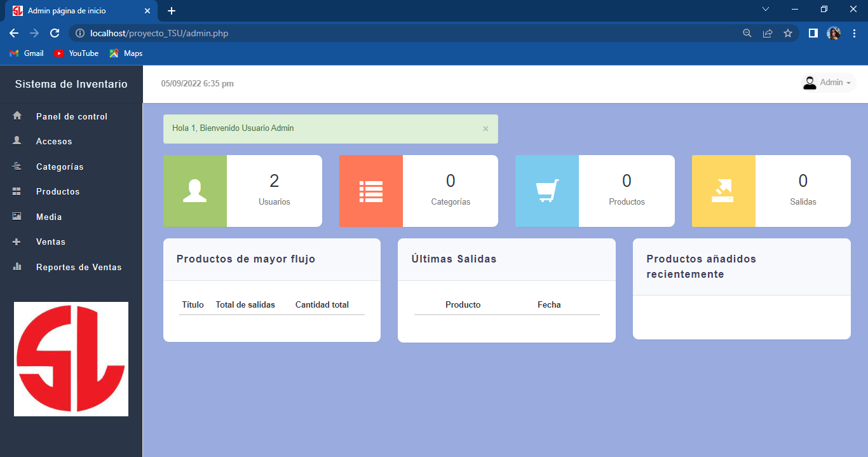The image size is (868, 457).
Task: Click the orange Categorías list icon
Action: click(x=370, y=191)
